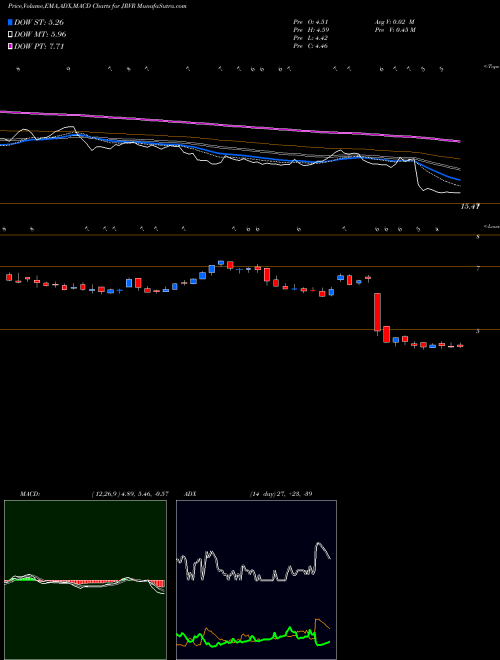Screen dimensions: 500x660
Task: Click the 'Pre V: 0.45 M' volume value
Action: point(395,30)
